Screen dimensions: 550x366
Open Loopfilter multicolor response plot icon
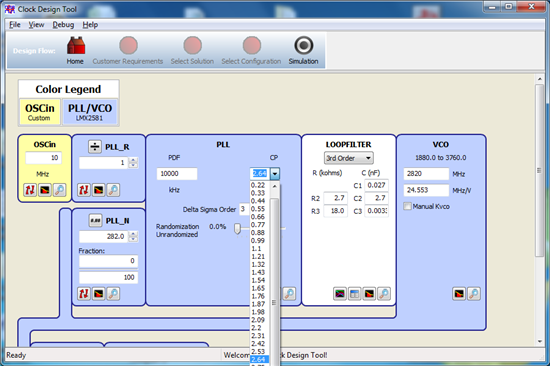pyautogui.click(x=340, y=293)
